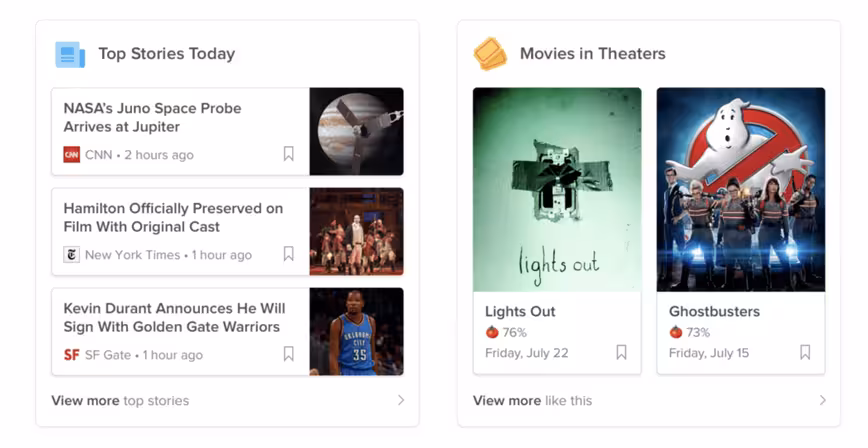
Task: Expand View more top stories chevron
Action: tap(401, 400)
